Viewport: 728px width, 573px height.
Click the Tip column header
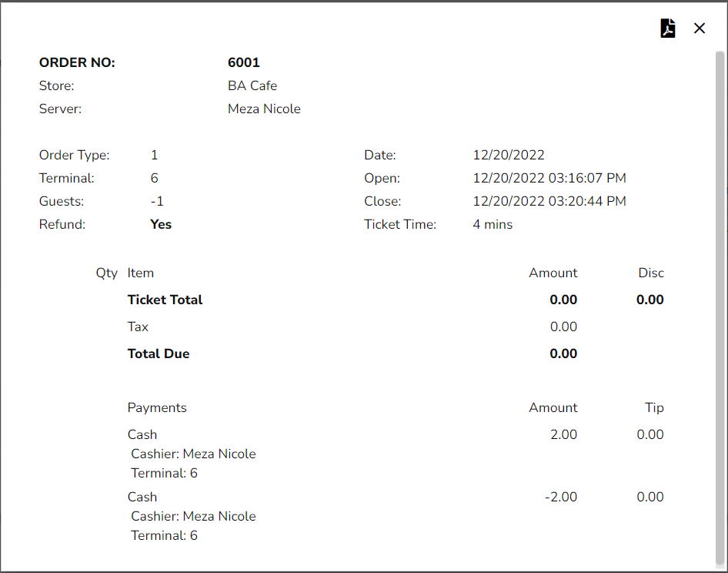[654, 407]
